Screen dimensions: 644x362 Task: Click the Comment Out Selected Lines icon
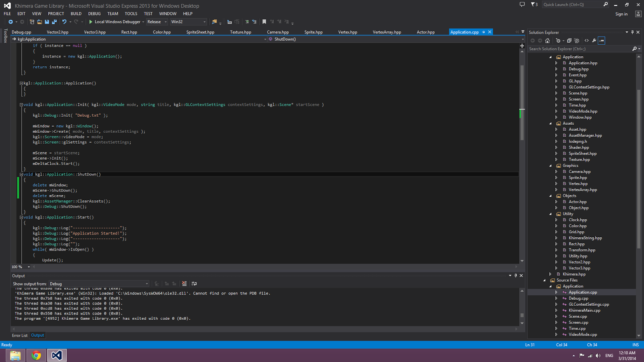(x=247, y=22)
